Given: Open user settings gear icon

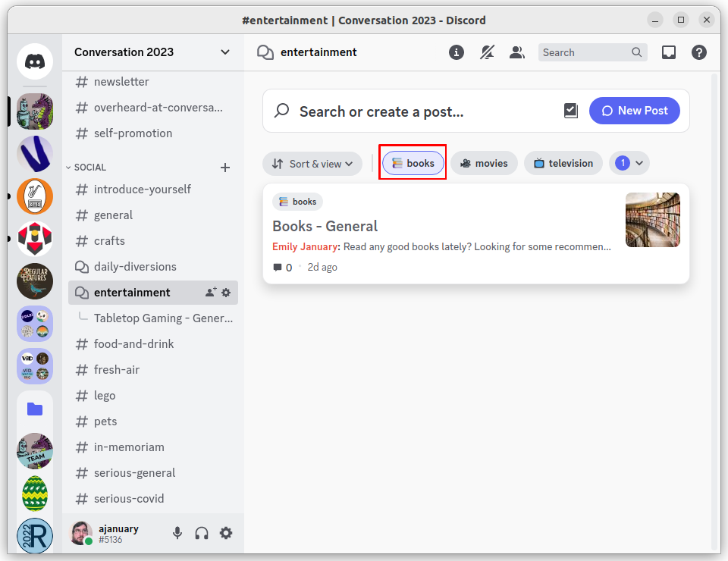Looking at the screenshot, I should 226,533.
